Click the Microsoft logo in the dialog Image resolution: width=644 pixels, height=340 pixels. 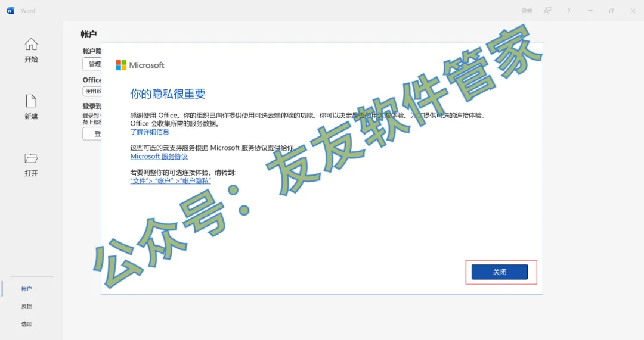[140, 65]
